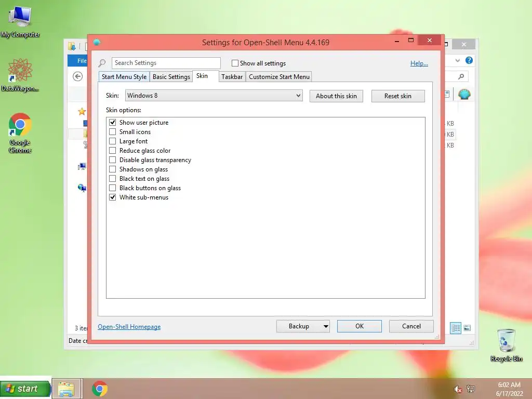Open Customize Start Menu tab
Image resolution: width=532 pixels, height=399 pixels.
point(279,77)
